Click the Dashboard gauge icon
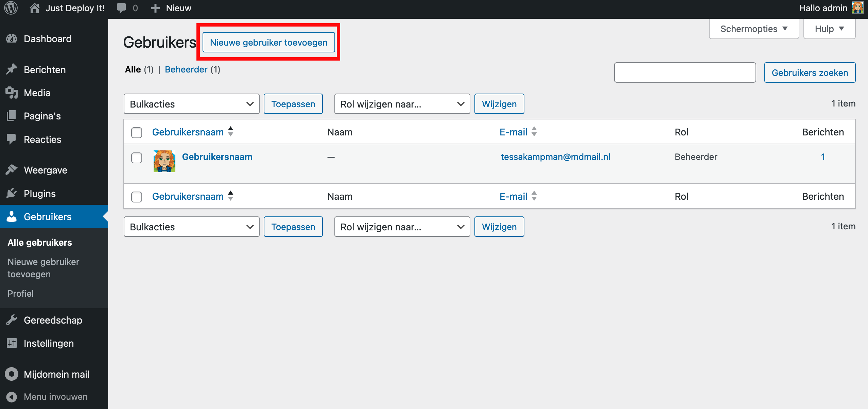 [x=12, y=38]
